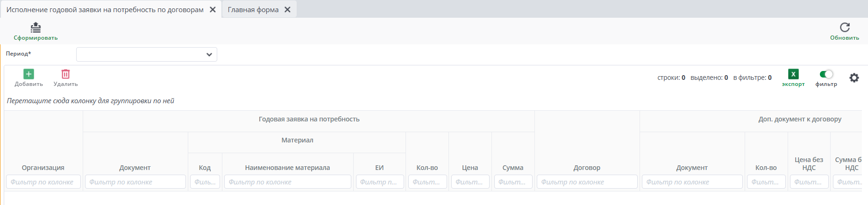Click the Договор column header
This screenshot has width=868, height=205.
click(x=587, y=168)
